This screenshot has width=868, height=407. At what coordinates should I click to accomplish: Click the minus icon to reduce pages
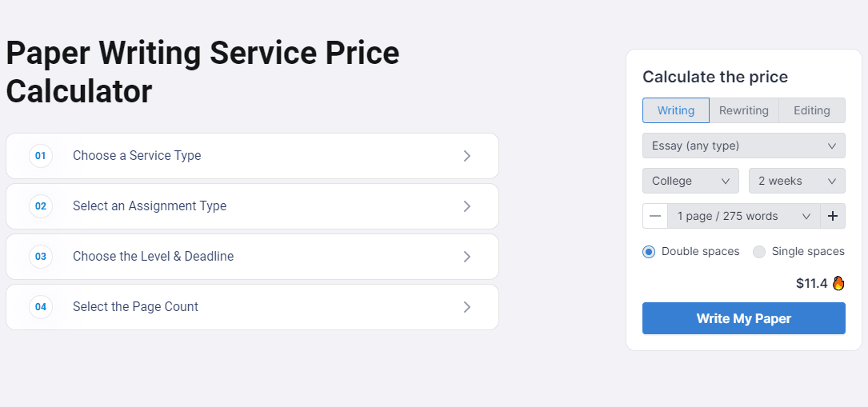point(655,216)
